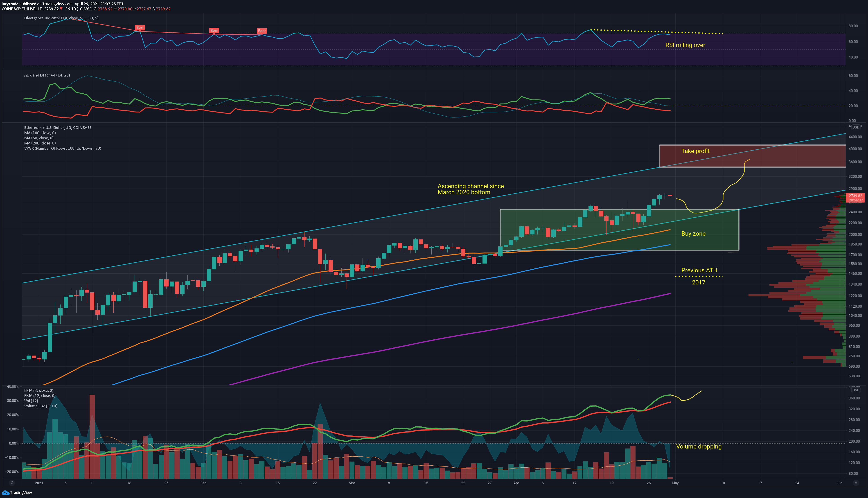Image resolution: width=868 pixels, height=498 pixels.
Task: Select the MA (100, close, 0) legend
Action: tap(40, 133)
